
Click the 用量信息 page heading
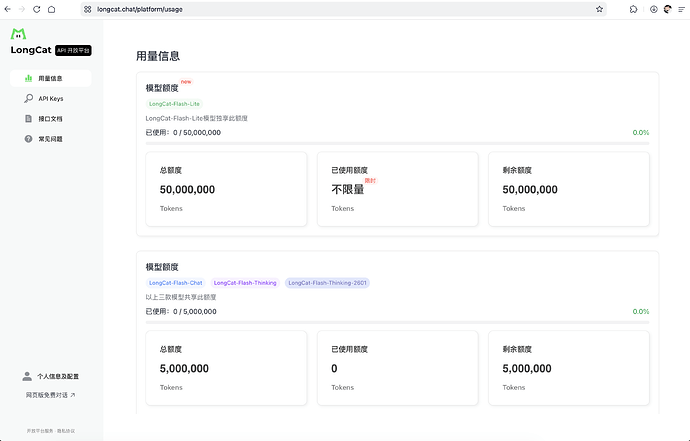pos(158,56)
